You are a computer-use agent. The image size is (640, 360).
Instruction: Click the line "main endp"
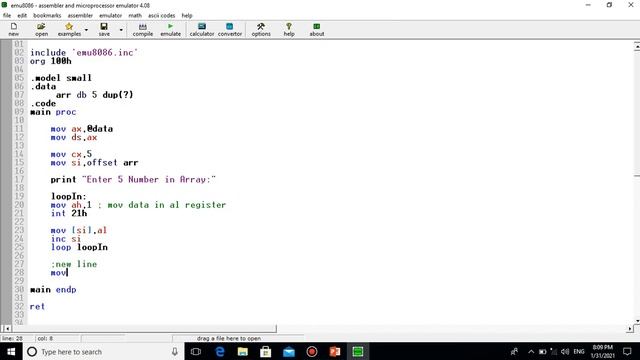click(53, 289)
